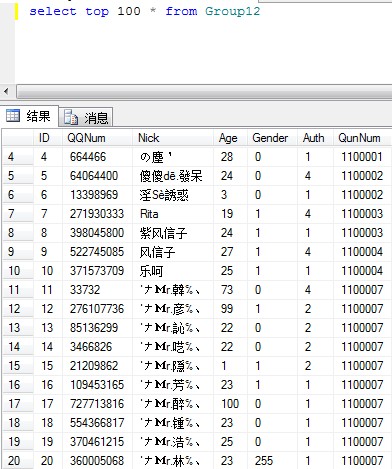The width and height of the screenshot is (392, 469).
Task: Select the 结果 tab
Action: 29,116
